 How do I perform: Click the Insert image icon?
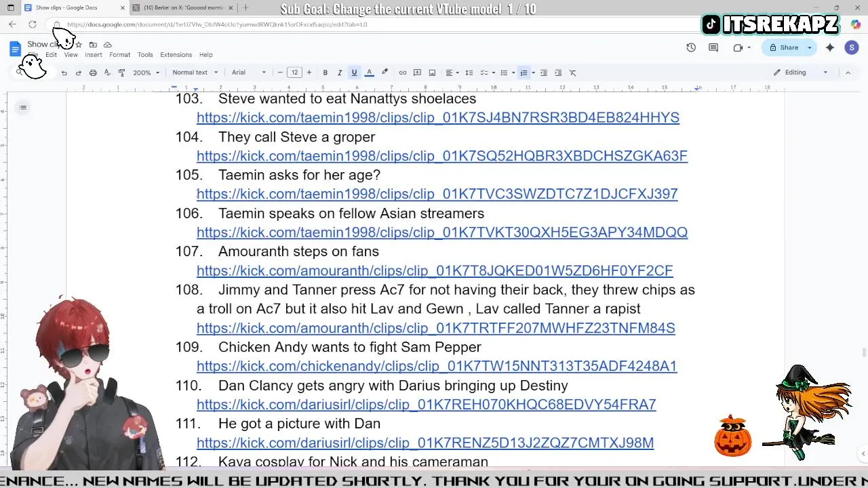tap(432, 73)
